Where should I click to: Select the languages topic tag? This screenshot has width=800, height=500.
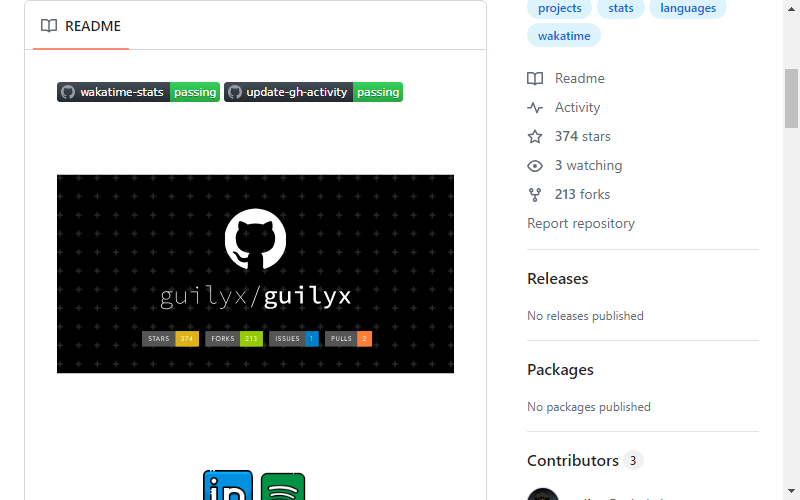[688, 8]
